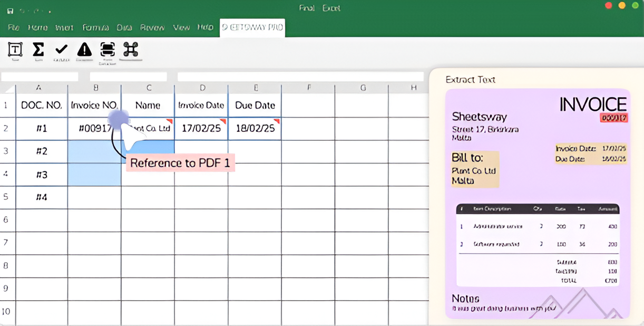Select the 17/02/25 Invoice Date cell

(201, 128)
